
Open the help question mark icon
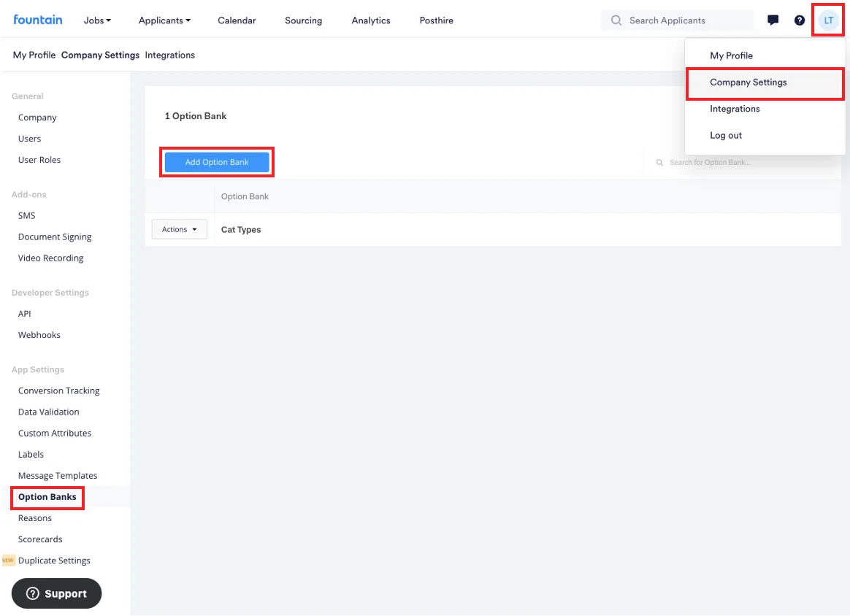(x=800, y=20)
